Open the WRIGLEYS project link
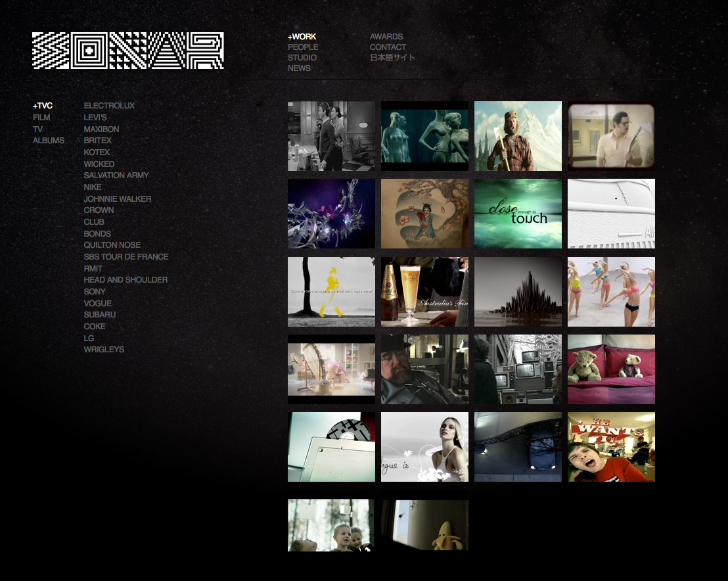This screenshot has height=581, width=728. pyautogui.click(x=104, y=349)
